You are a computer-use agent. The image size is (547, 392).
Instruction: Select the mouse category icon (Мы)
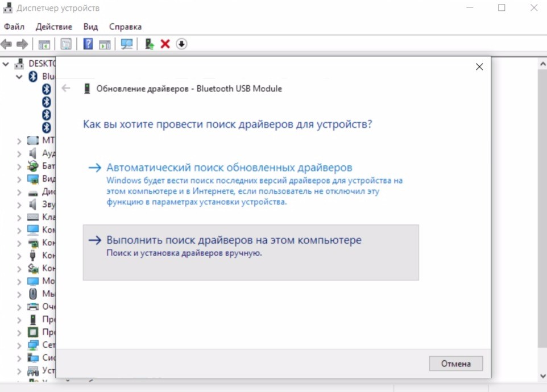(x=33, y=294)
